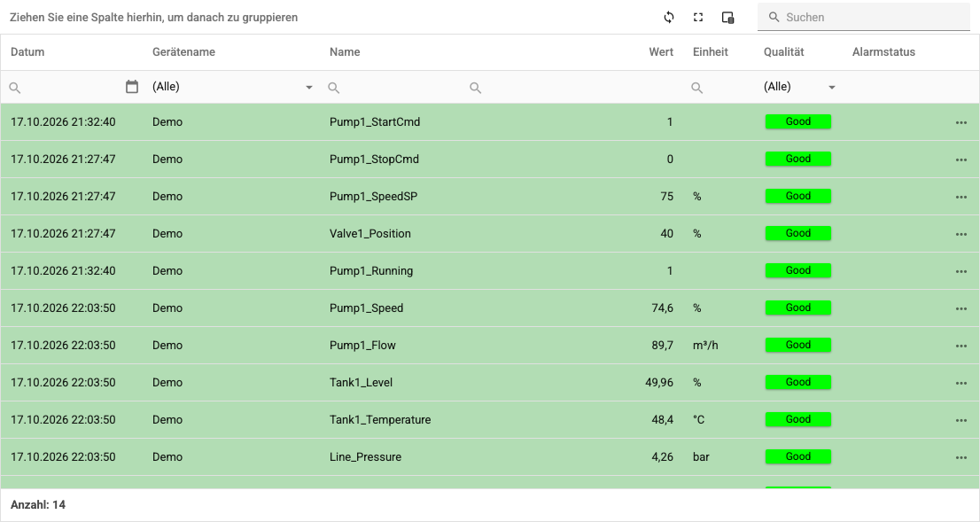This screenshot has height=522, width=980.
Task: Click the m³/h unit cell
Action: (x=705, y=345)
